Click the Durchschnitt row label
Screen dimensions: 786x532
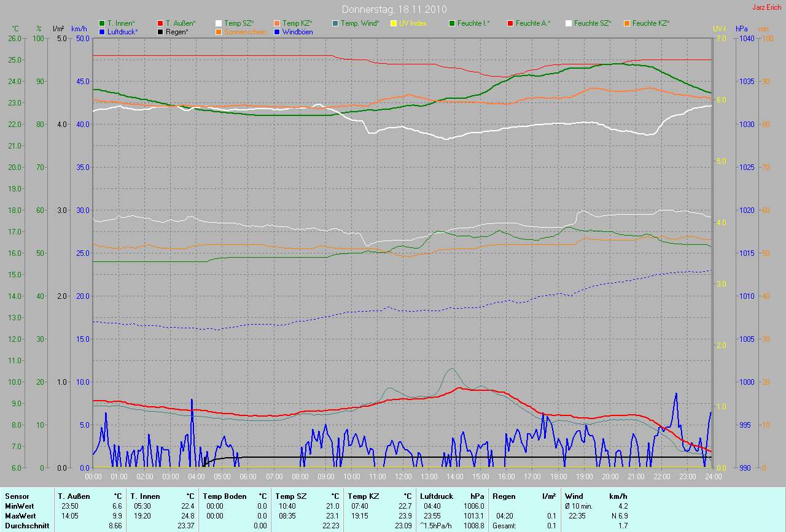(x=27, y=525)
